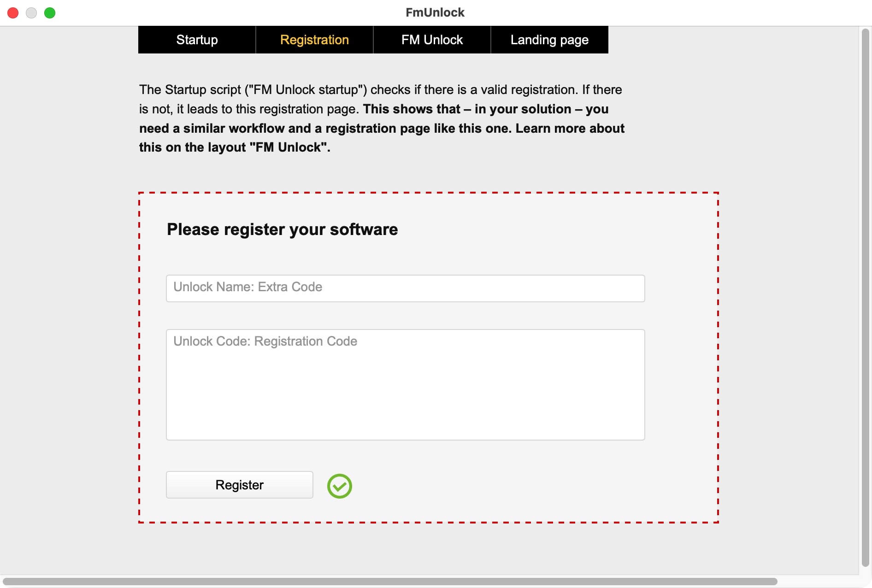This screenshot has width=872, height=588.
Task: Open the Startup tab
Action: pyautogui.click(x=197, y=40)
